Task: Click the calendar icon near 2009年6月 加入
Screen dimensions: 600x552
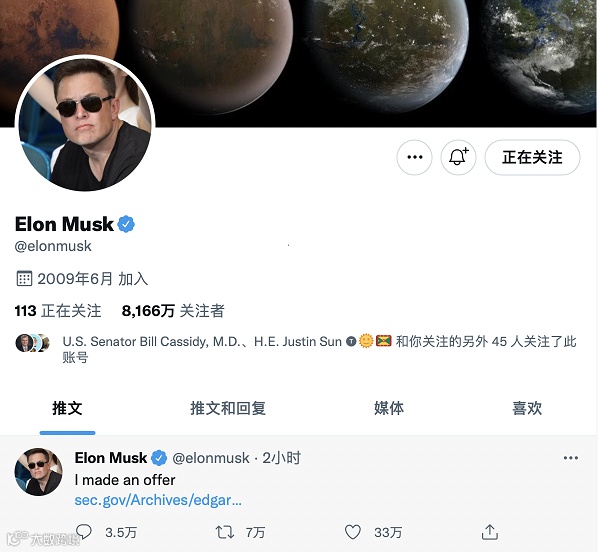Action: (24, 278)
